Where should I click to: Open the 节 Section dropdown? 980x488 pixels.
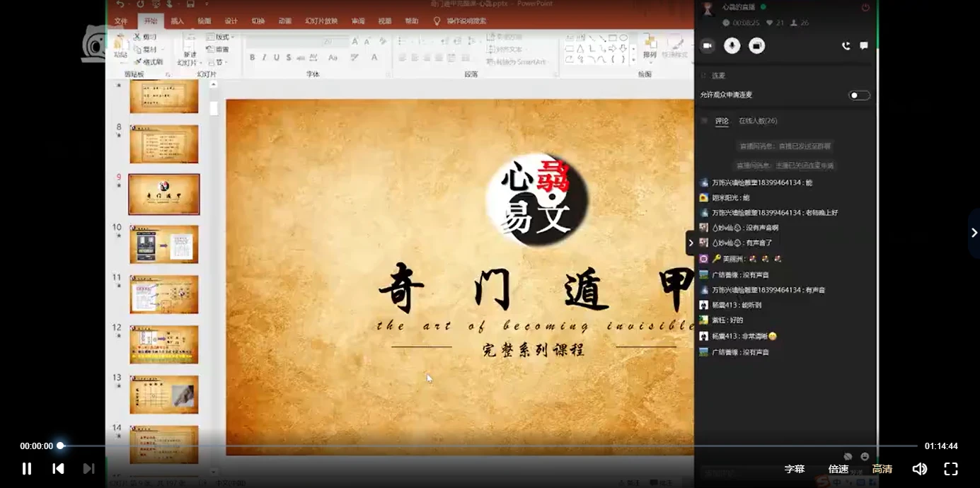pyautogui.click(x=217, y=62)
